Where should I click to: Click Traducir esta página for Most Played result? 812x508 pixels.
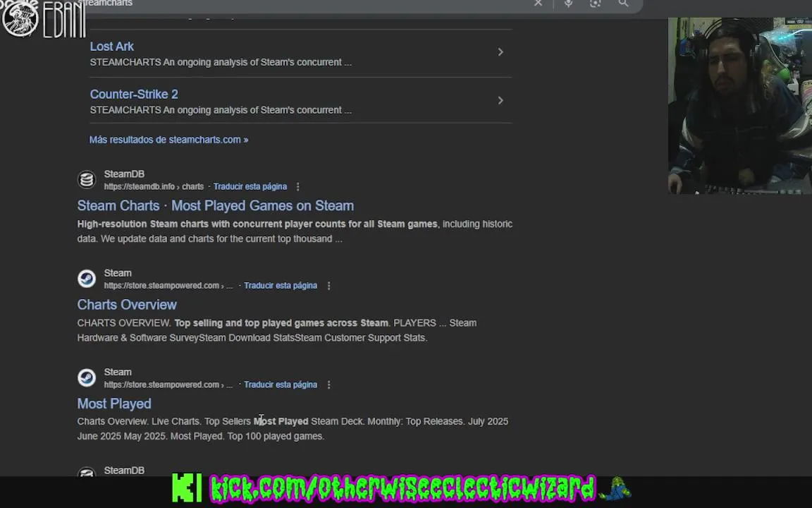pos(281,385)
